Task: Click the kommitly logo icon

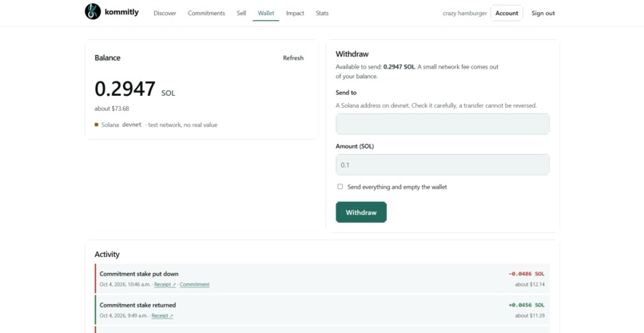Action: 93,12
